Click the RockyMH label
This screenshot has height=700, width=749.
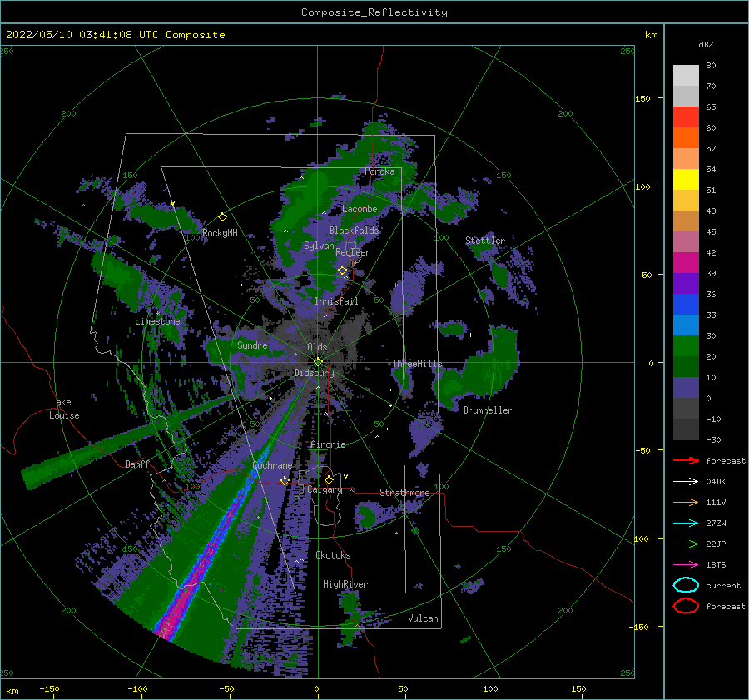tap(220, 233)
